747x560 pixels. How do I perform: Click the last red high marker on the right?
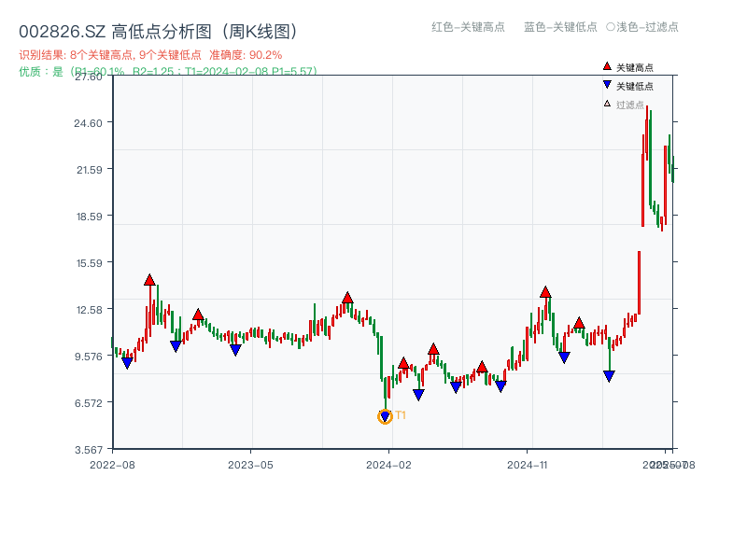579,323
